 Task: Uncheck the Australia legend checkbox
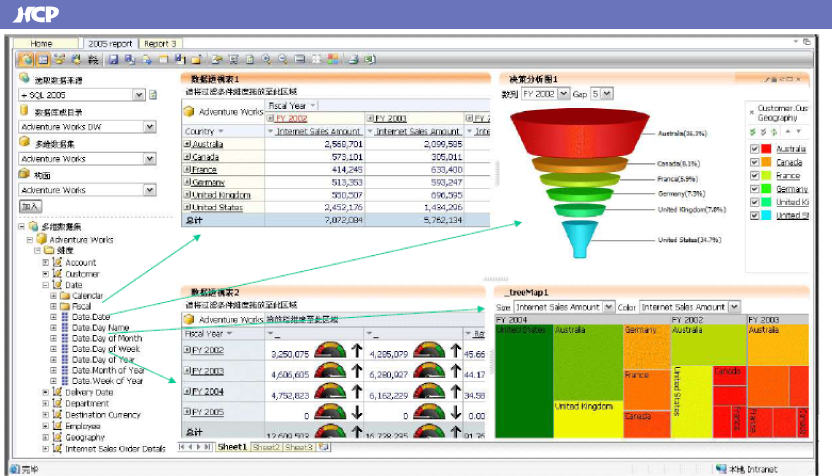[755, 149]
